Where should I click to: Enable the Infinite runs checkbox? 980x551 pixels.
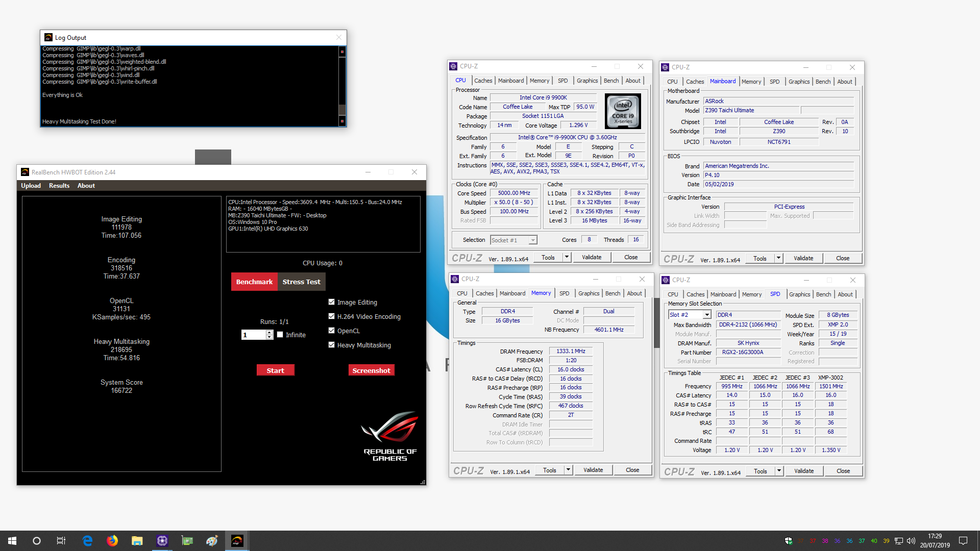pos(280,335)
